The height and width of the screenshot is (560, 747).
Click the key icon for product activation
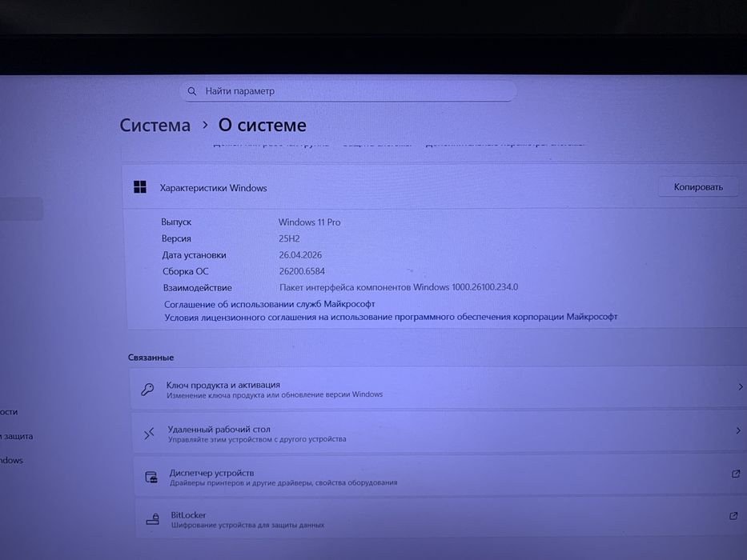[147, 390]
